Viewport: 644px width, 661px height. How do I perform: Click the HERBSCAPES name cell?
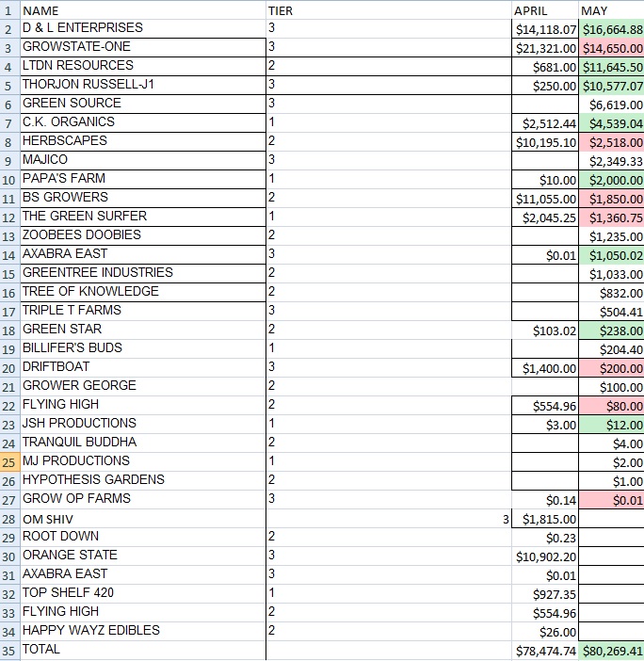pos(143,142)
